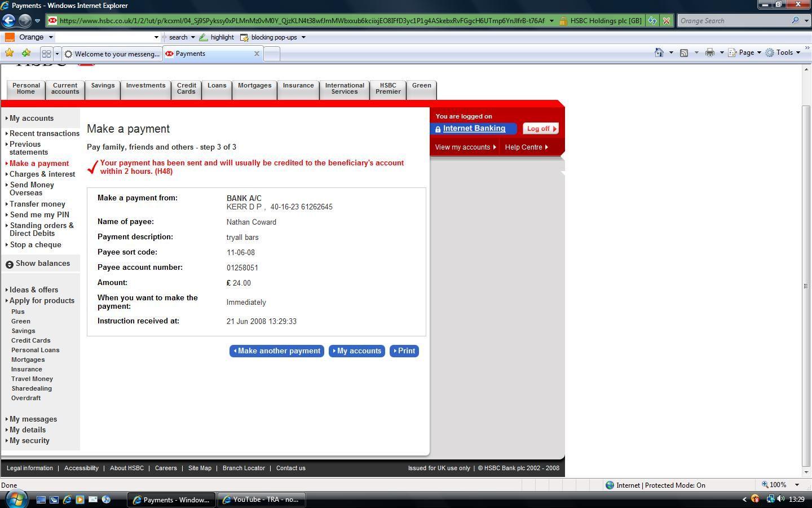Click the Add to Favorites icon
Screen dimensions: 812x508
point(26,53)
